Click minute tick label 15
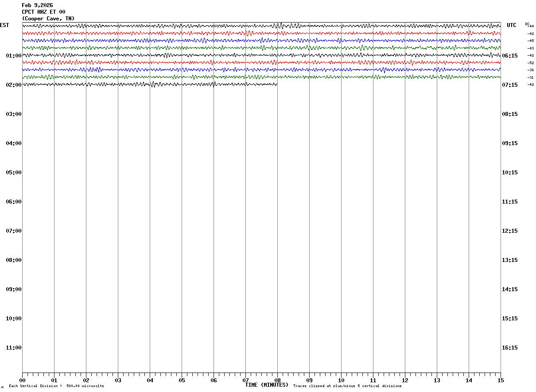 tap(501, 380)
